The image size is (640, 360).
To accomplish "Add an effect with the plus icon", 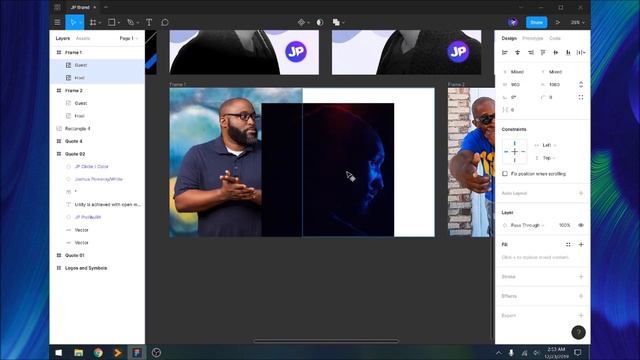I will pyautogui.click(x=581, y=296).
